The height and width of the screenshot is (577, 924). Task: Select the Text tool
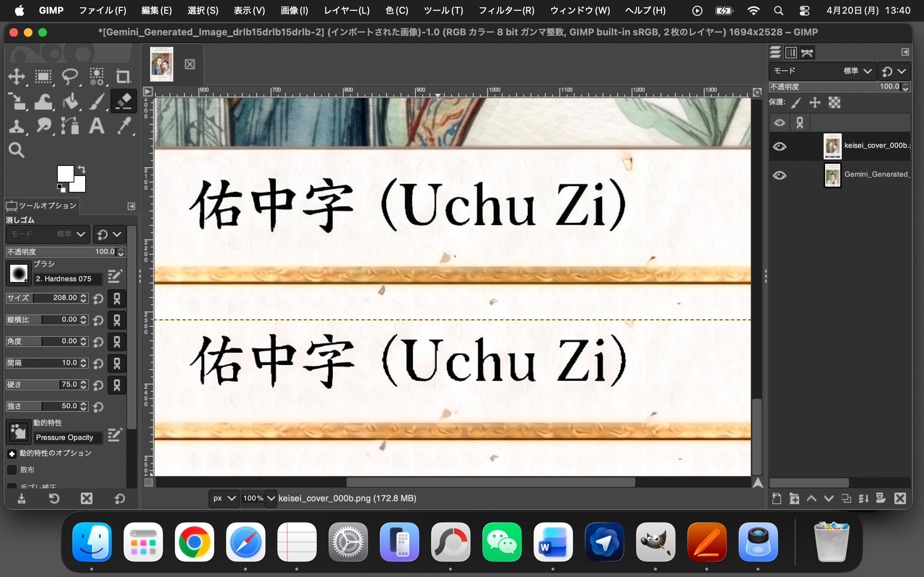tap(97, 126)
